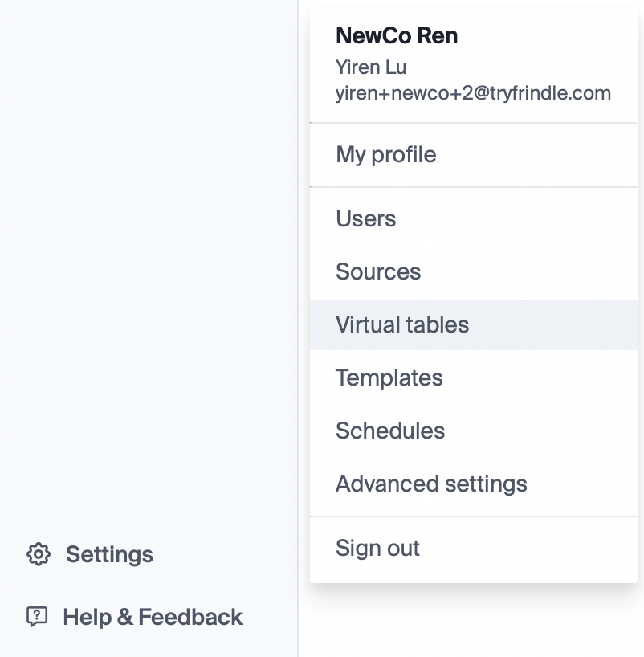The height and width of the screenshot is (657, 644).
Task: Open Advanced settings
Action: coord(431,484)
